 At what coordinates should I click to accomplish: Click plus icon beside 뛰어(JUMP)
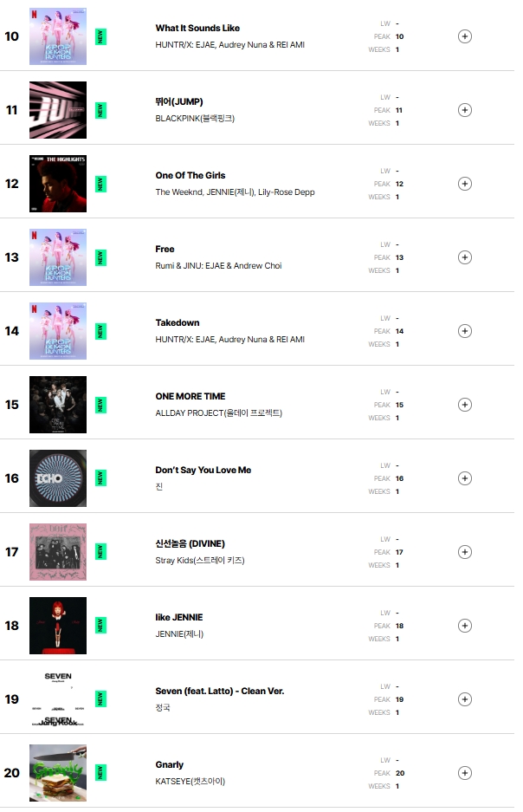(465, 110)
